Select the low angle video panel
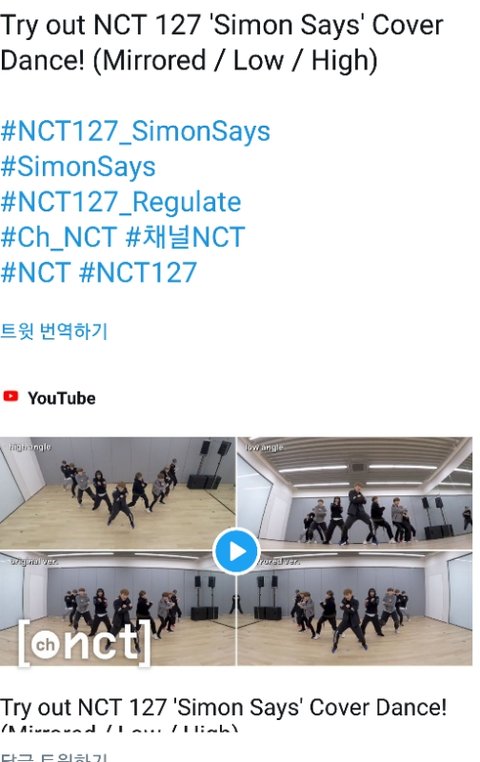The width and height of the screenshot is (480, 762). [x=355, y=493]
